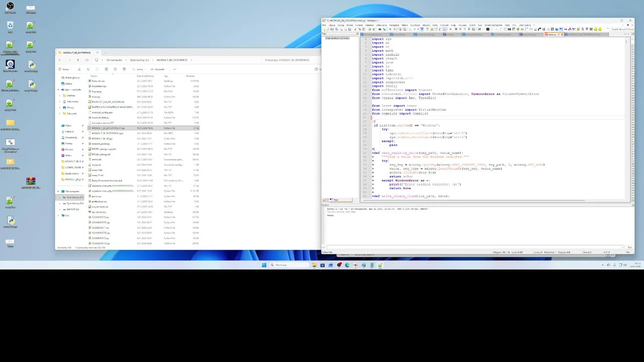Click Dysk lokalny (C:) in the address breadcrumb
Viewport: 644px width, 362px height.
pos(139,60)
